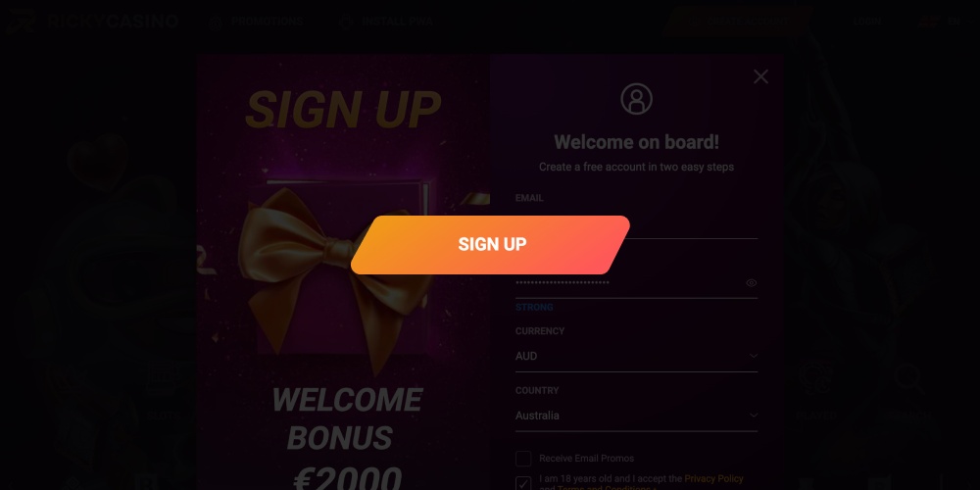Click the user avatar icon above Welcome
Viewport: 980px width, 490px height.
coord(636,99)
